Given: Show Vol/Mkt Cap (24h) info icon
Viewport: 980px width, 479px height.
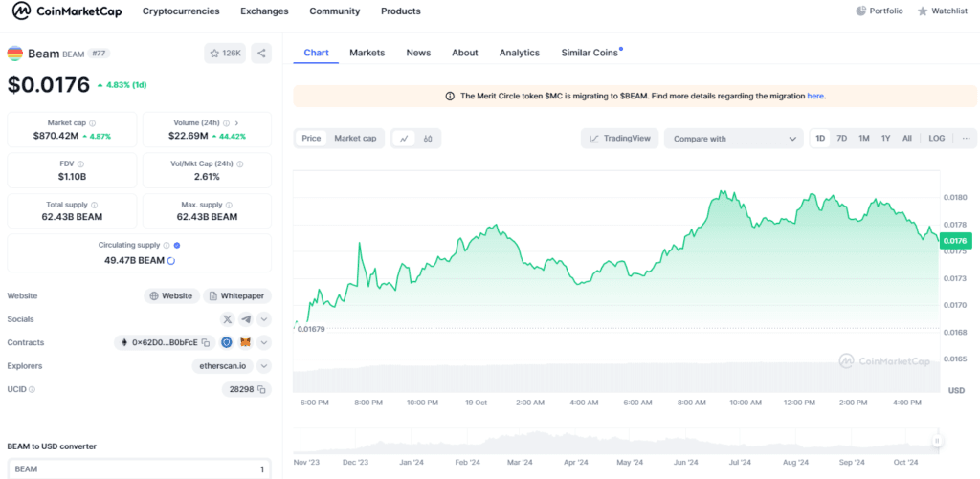Looking at the screenshot, I should coord(240,163).
